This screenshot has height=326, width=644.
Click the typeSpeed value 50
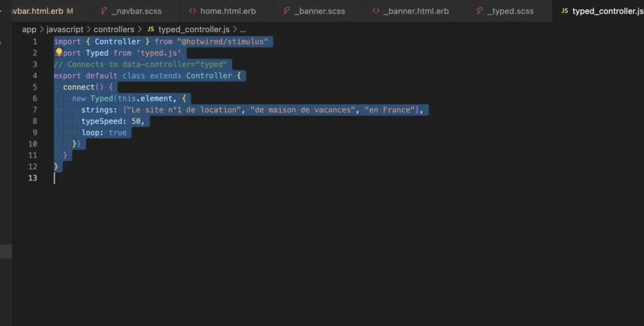pos(136,121)
